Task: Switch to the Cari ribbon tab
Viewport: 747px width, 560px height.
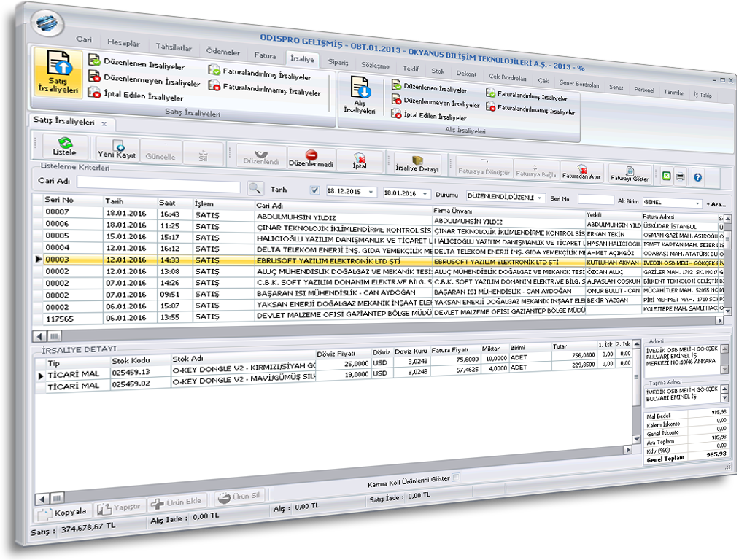Action: coord(84,39)
